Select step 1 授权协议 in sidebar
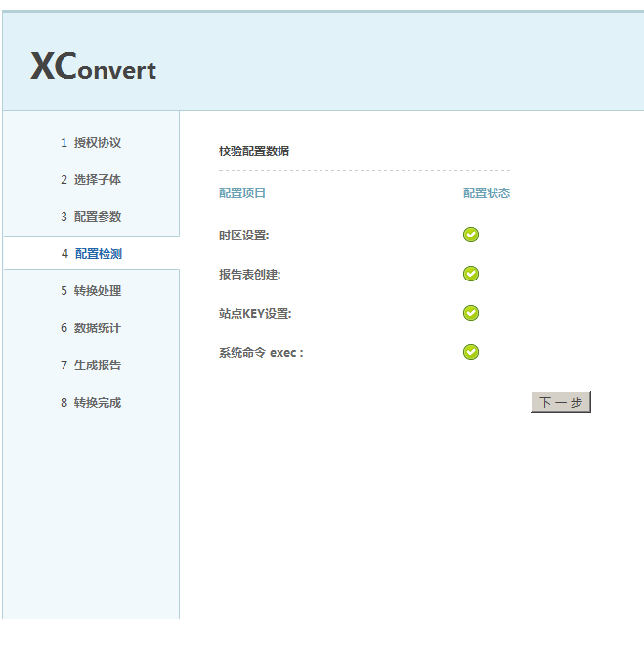Image resolution: width=644 pixels, height=646 pixels. coord(91,143)
